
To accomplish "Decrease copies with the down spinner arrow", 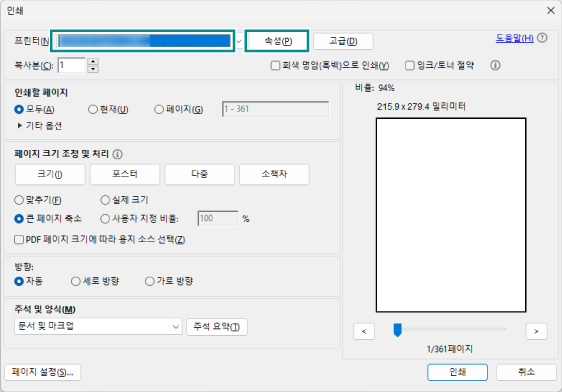I will [93, 69].
